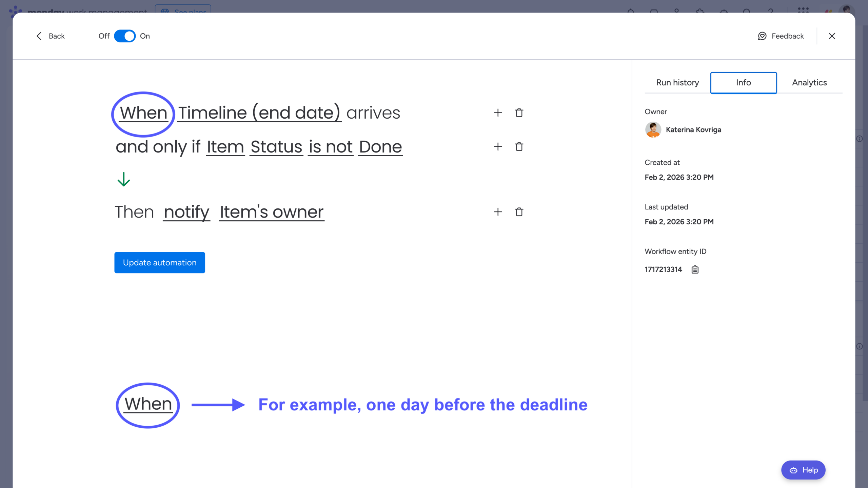This screenshot has height=488, width=868.
Task: Change the 'Done' status condition value
Action: coord(380,147)
